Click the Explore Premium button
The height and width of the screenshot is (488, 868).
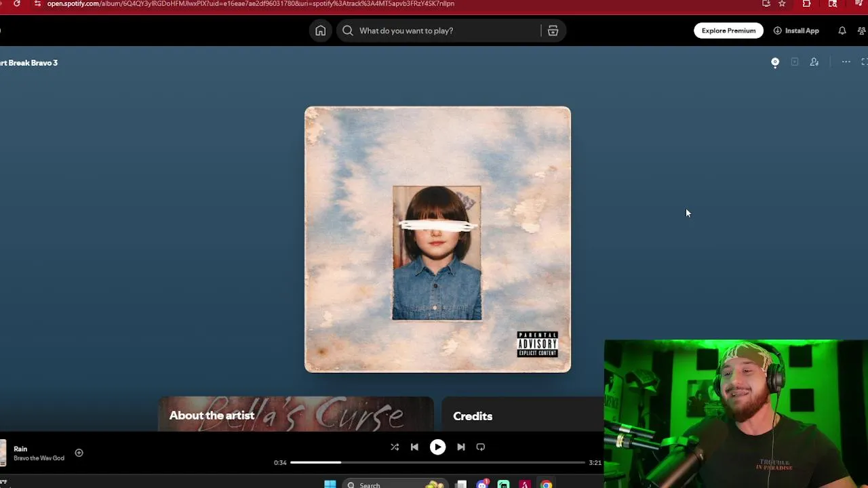(728, 30)
